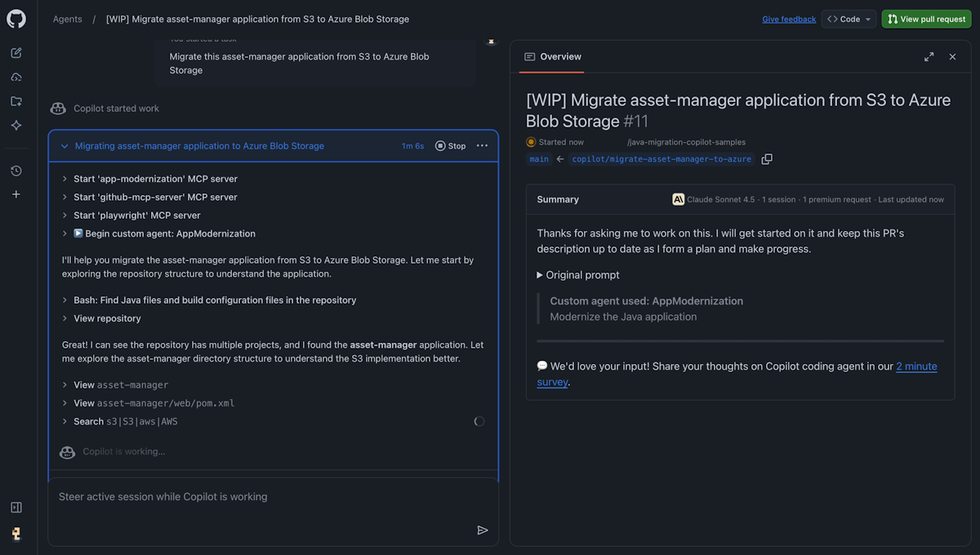Image resolution: width=980 pixels, height=555 pixels.
Task: Copy the branch name with copy icon
Action: (x=767, y=159)
